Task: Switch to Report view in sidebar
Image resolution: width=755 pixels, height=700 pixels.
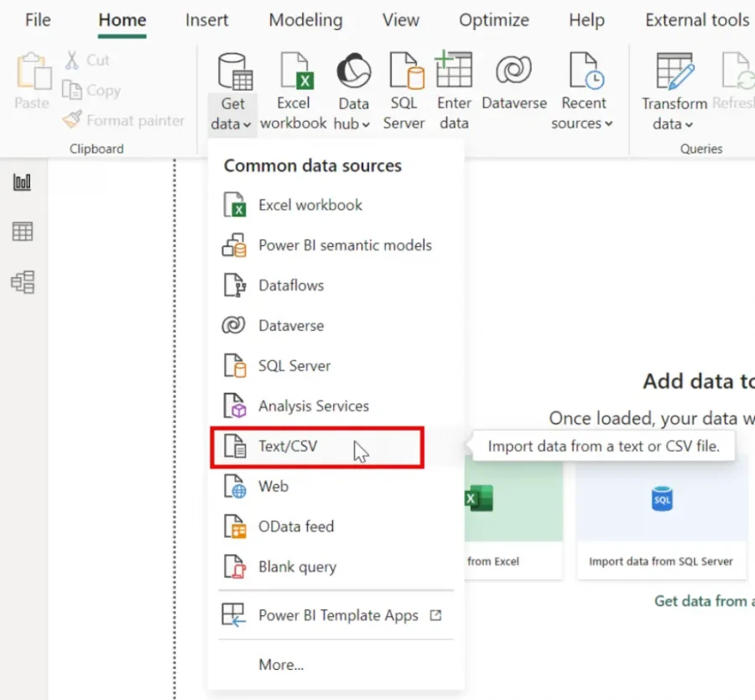Action: click(x=22, y=182)
